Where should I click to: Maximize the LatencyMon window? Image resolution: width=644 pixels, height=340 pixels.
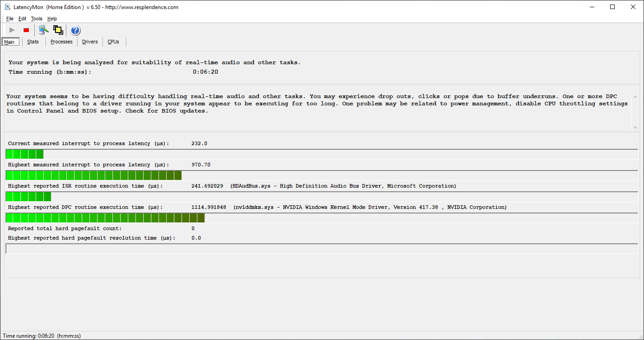click(x=612, y=7)
